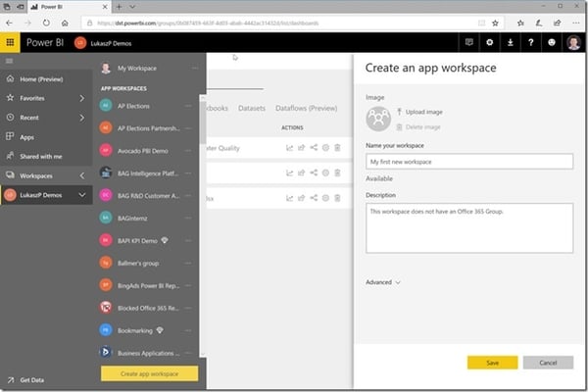Image resolution: width=588 pixels, height=392 pixels.
Task: Expand the LukaszP Demos workspace chevron
Action: point(81,195)
